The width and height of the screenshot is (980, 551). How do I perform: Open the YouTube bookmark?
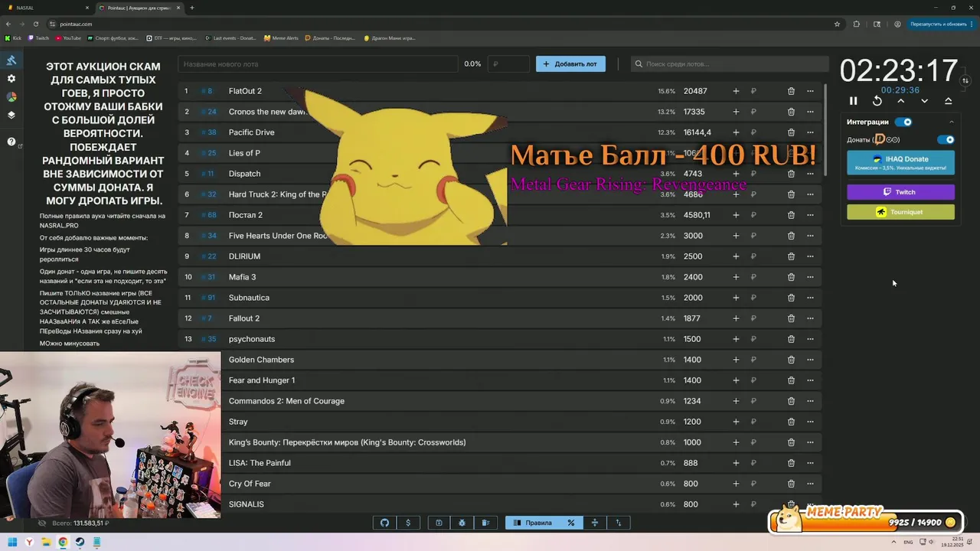point(68,37)
